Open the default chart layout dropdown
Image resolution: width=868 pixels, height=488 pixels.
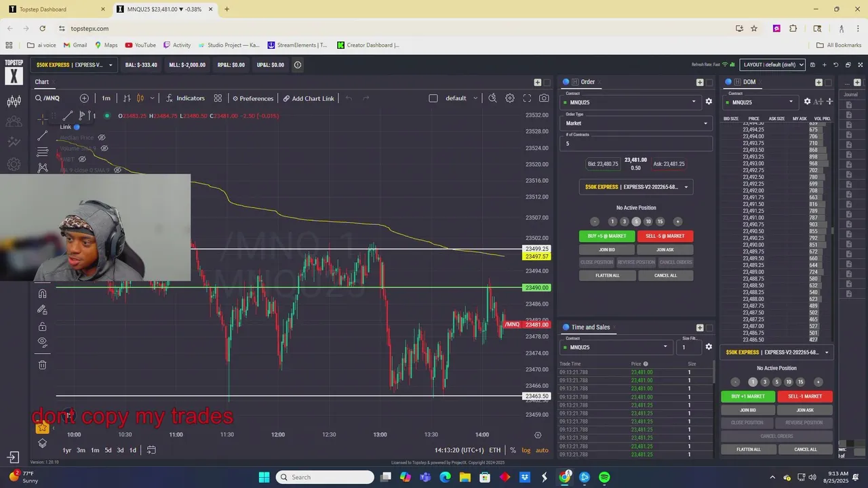462,98
